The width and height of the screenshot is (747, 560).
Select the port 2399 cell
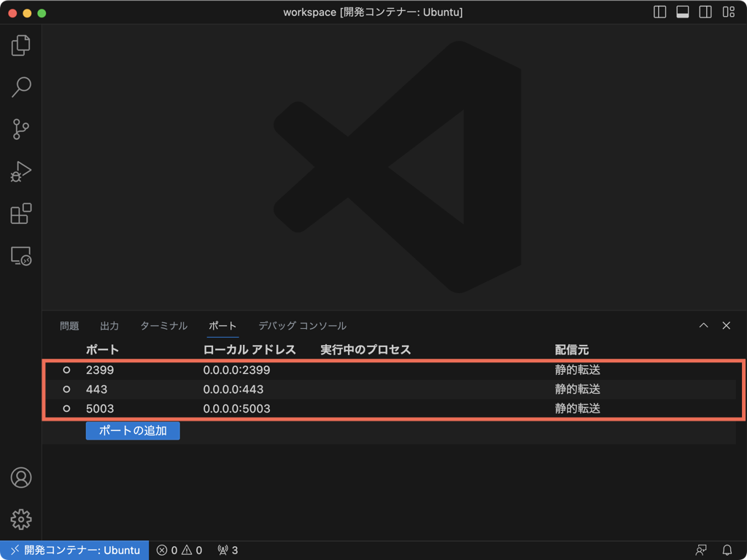click(100, 370)
